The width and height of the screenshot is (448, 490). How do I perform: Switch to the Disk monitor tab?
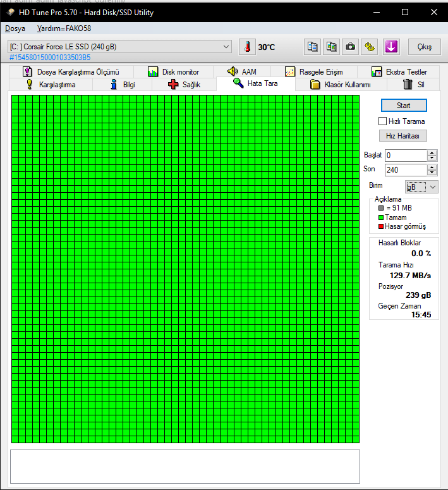[173, 72]
